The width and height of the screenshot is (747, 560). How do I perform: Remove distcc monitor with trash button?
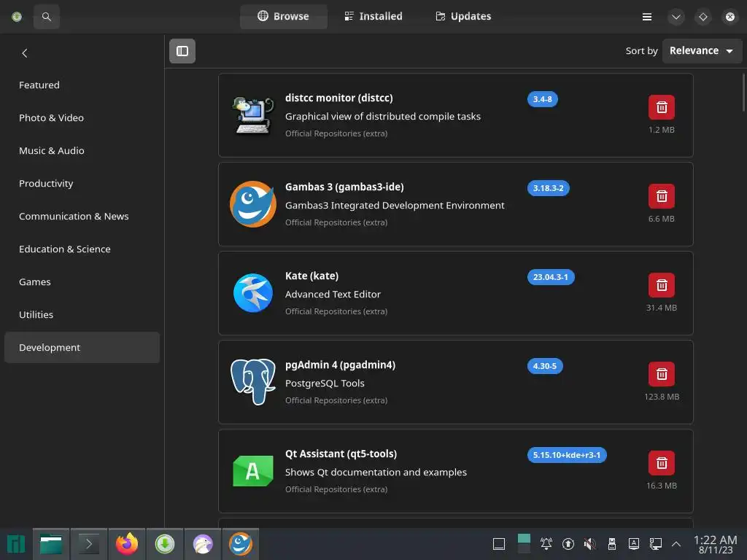(661, 107)
